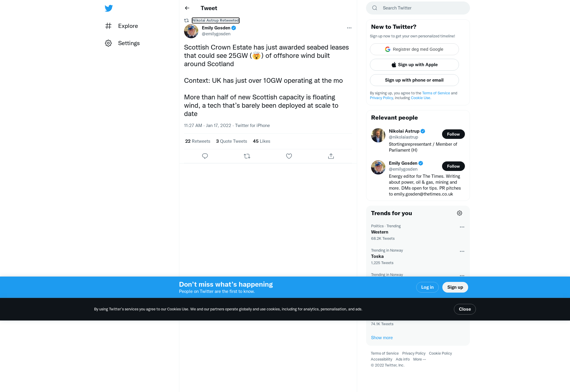Open the Show more trends link
Image resolution: width=570 pixels, height=392 pixels.
tap(382, 338)
